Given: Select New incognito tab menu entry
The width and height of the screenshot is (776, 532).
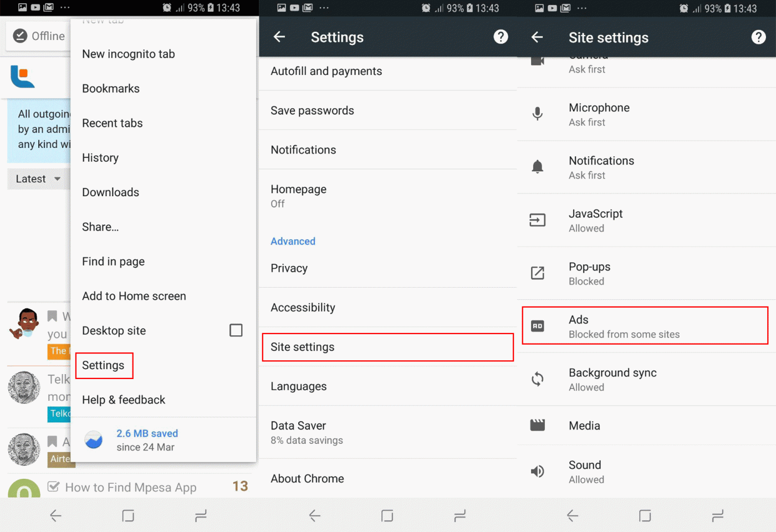Looking at the screenshot, I should tap(129, 54).
